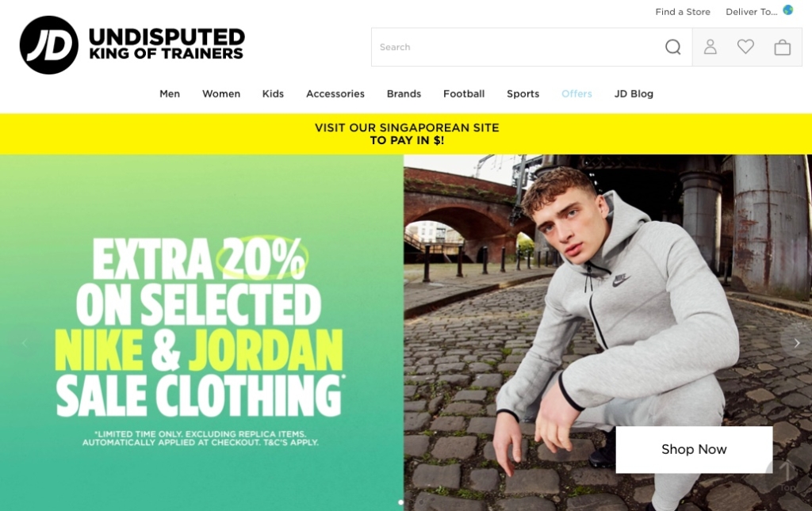The height and width of the screenshot is (511, 812).
Task: Open the shopping bag icon
Action: (782, 47)
